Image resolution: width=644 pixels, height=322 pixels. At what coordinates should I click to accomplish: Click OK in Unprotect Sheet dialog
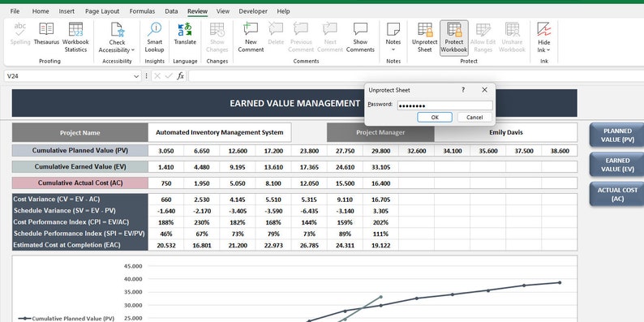click(x=435, y=118)
